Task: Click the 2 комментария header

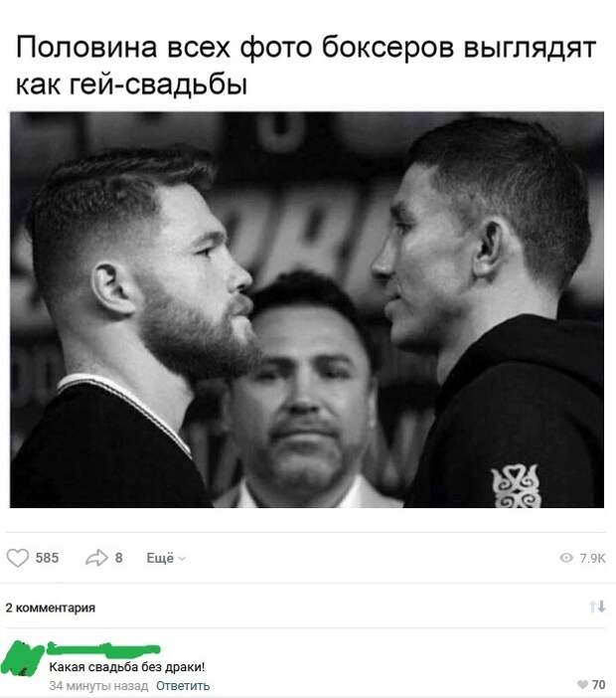Action: pyautogui.click(x=51, y=608)
